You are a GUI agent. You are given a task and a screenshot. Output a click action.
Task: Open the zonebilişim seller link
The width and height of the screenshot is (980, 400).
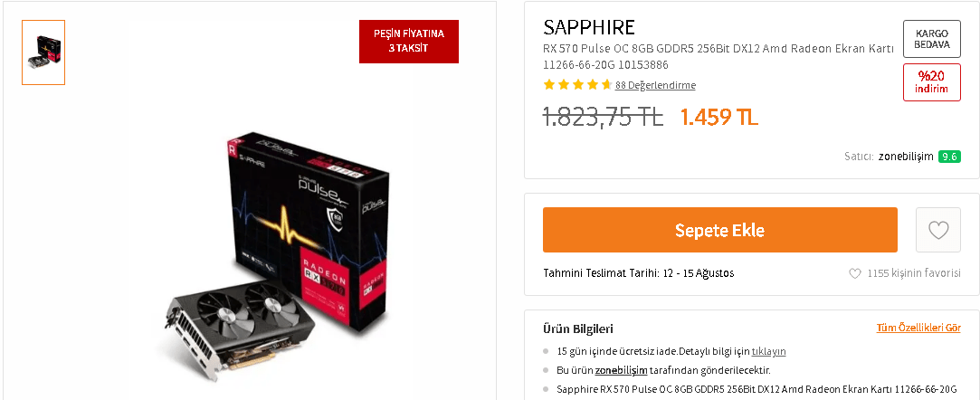(906, 157)
